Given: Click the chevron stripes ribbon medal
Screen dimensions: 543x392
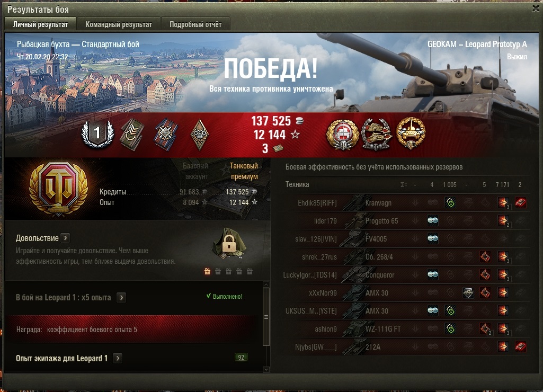Looking at the screenshot, I should 132,135.
